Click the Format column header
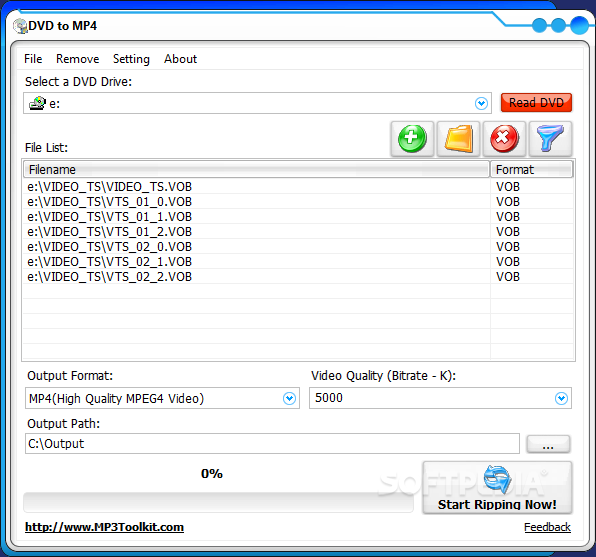Screen dimensions: 596x557 tap(531, 170)
